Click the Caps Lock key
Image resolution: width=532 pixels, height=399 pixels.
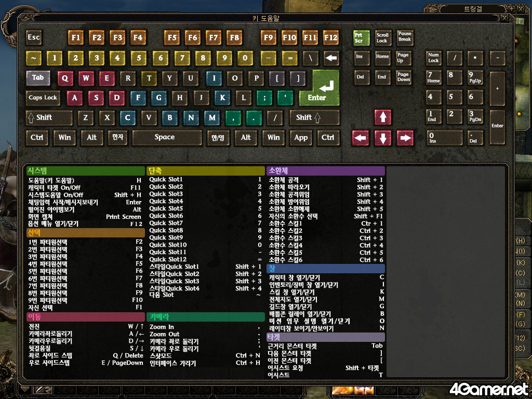43,98
